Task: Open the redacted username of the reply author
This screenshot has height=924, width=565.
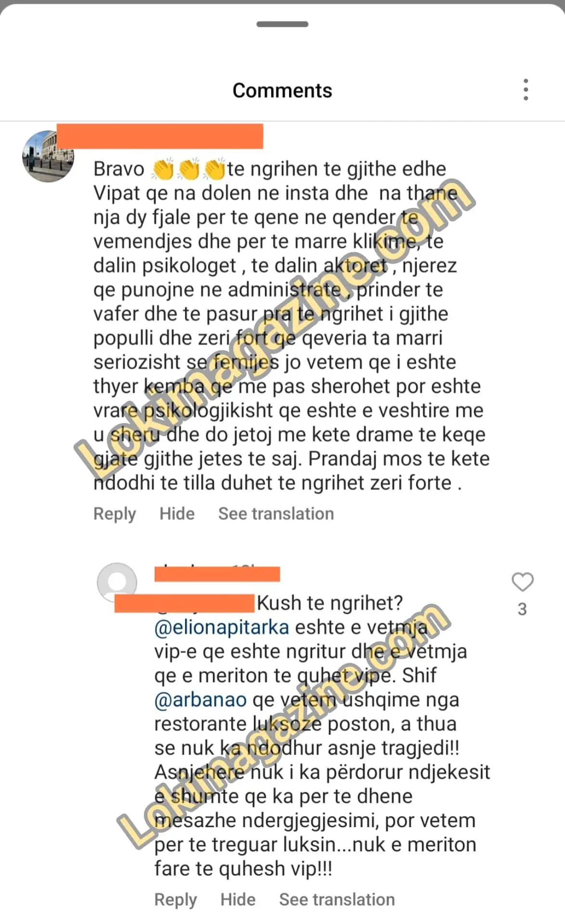Action: click(217, 574)
